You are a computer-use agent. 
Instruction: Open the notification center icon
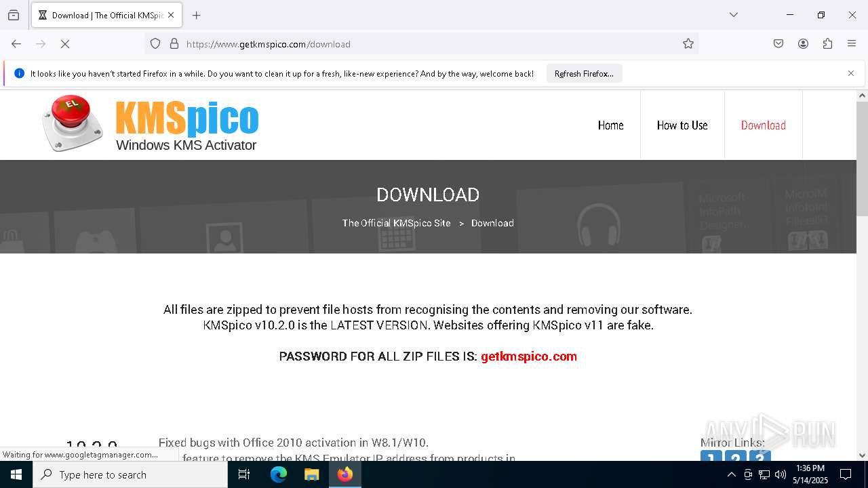pyautogui.click(x=846, y=474)
